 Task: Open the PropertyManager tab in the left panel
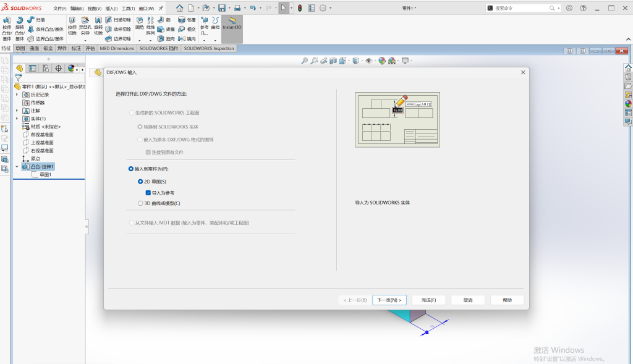point(33,68)
